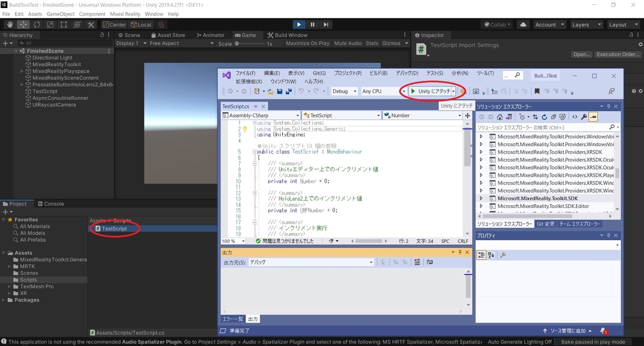
Task: Select Directional Light in Hierarchy
Action: click(x=52, y=57)
